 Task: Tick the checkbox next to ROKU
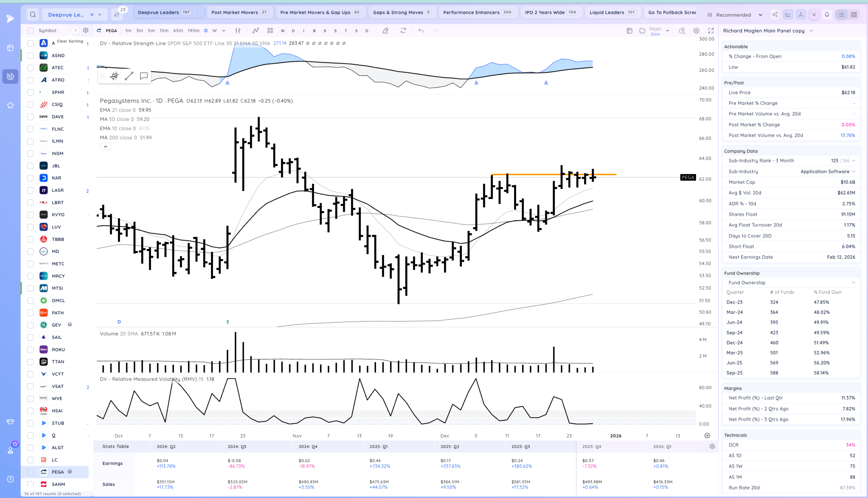pos(31,349)
